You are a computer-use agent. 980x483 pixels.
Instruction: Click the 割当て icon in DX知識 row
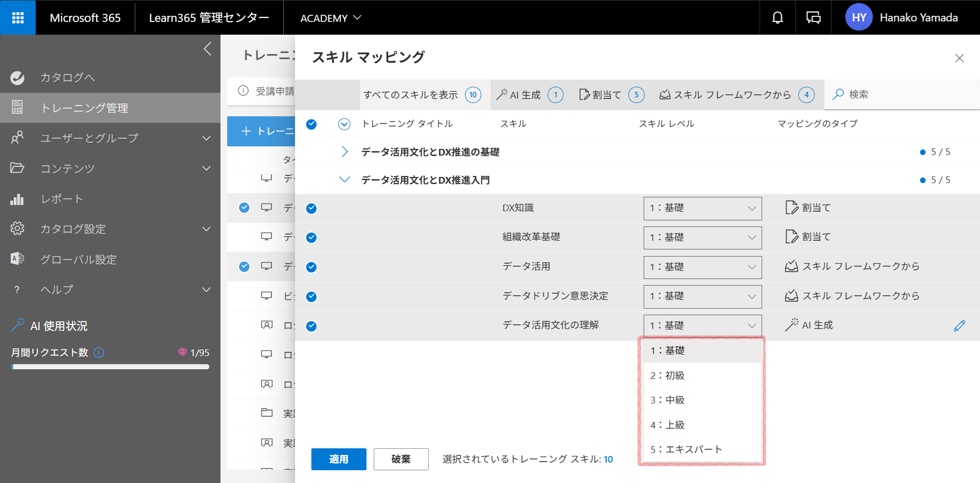792,208
